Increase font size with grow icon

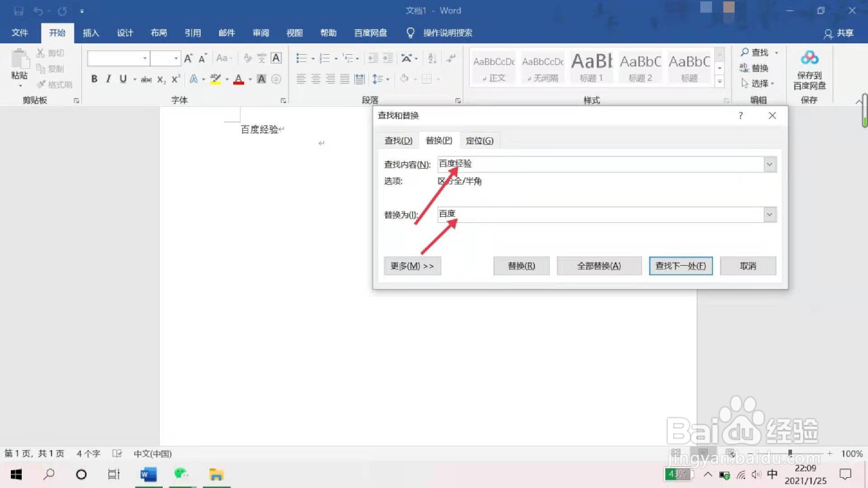(188, 58)
